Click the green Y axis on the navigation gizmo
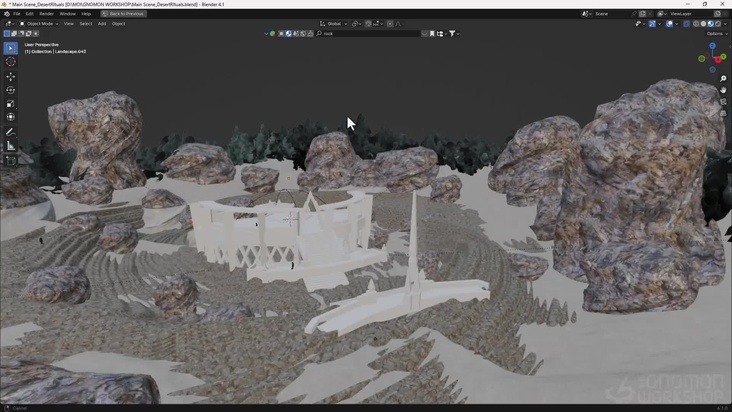This screenshot has height=412, width=732. click(x=723, y=56)
